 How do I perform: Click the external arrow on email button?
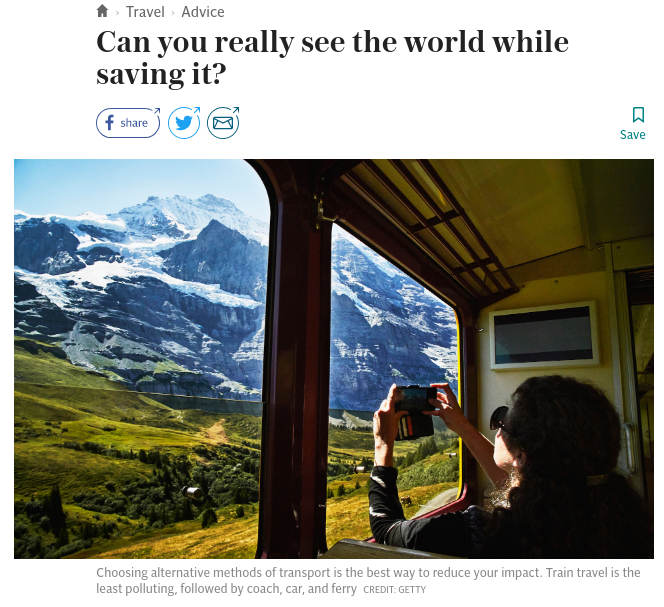(x=236, y=110)
